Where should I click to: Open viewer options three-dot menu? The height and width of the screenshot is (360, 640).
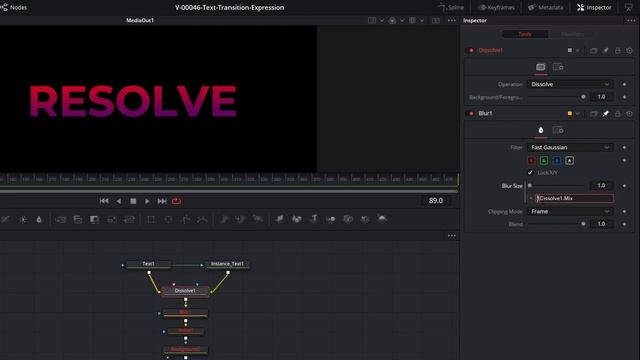tap(451, 20)
